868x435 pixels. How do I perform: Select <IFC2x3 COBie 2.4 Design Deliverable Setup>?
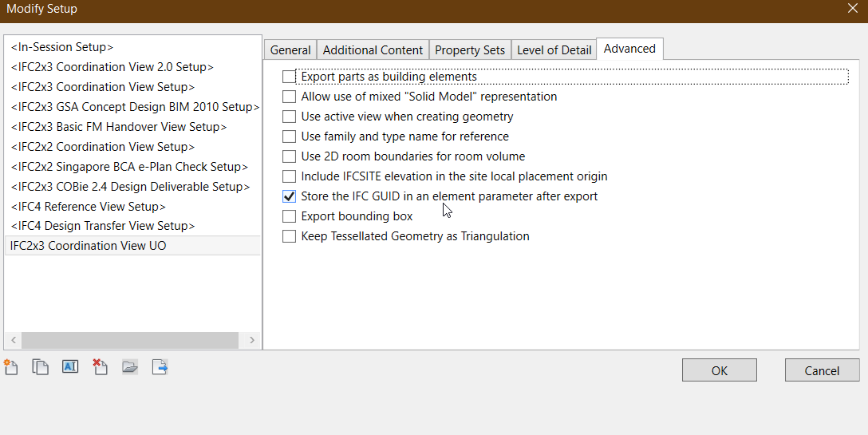(x=132, y=187)
